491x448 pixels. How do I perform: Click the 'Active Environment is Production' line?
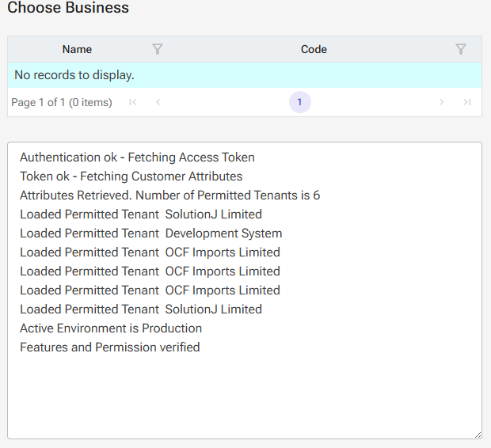[111, 328]
